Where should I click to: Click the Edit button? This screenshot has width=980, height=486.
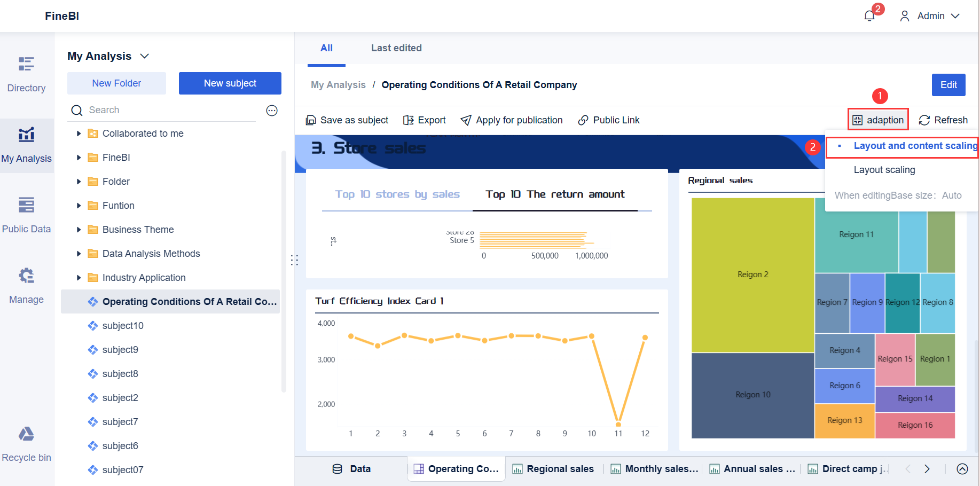pos(948,84)
